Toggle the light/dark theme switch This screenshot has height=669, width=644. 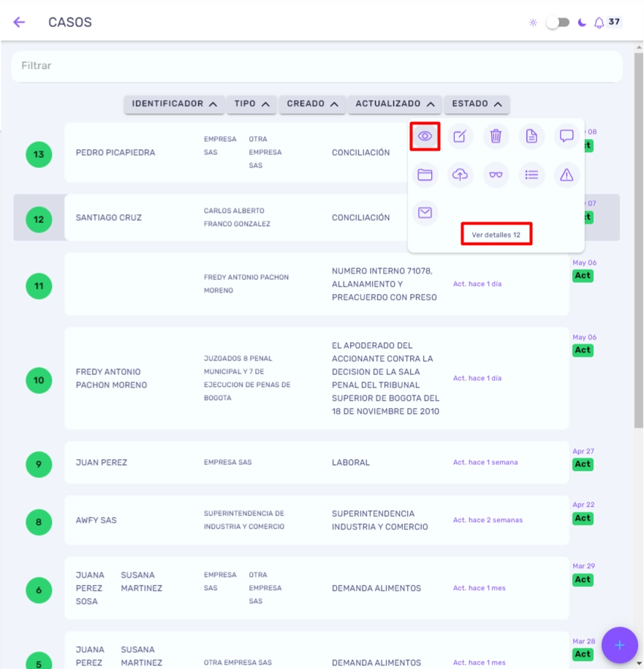click(x=558, y=22)
